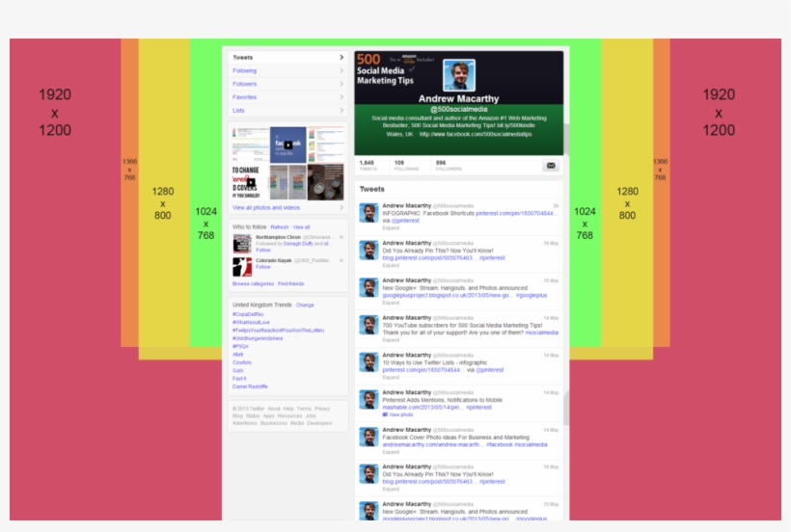Click the chevron on the Favorites row

(x=341, y=96)
